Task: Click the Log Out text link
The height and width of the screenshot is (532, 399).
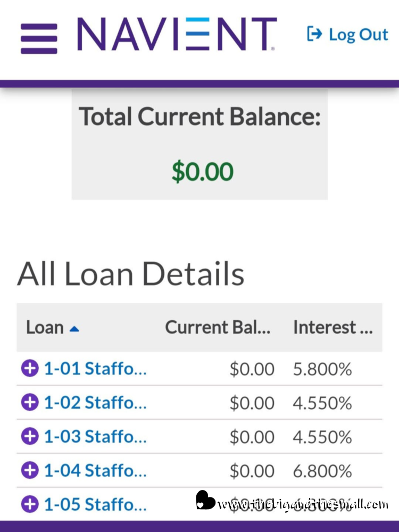Action: tap(358, 35)
